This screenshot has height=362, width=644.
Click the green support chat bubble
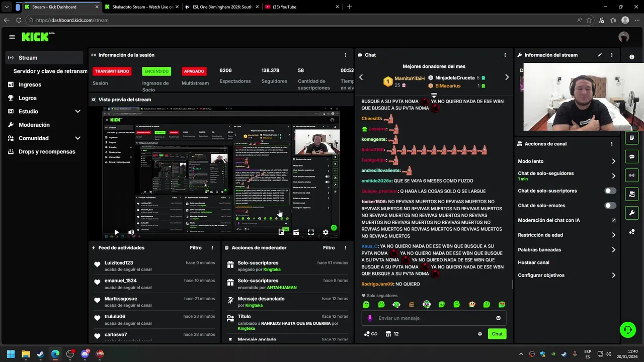pyautogui.click(x=627, y=330)
